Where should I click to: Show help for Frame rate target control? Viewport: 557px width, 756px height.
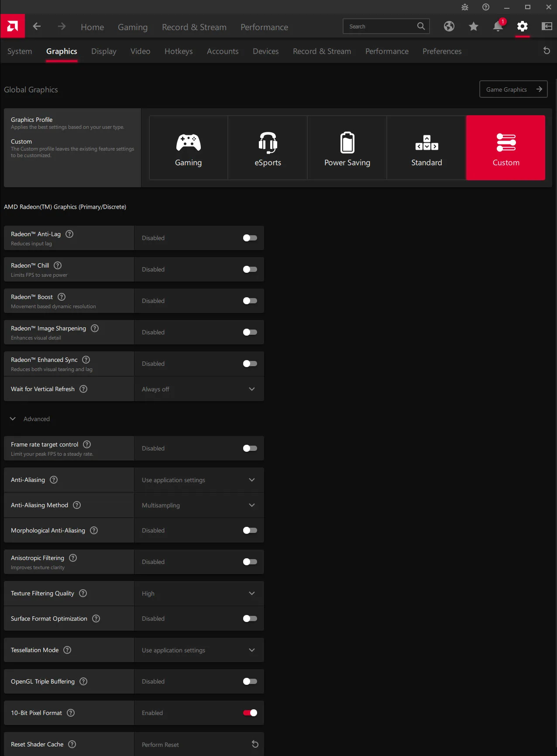point(87,444)
